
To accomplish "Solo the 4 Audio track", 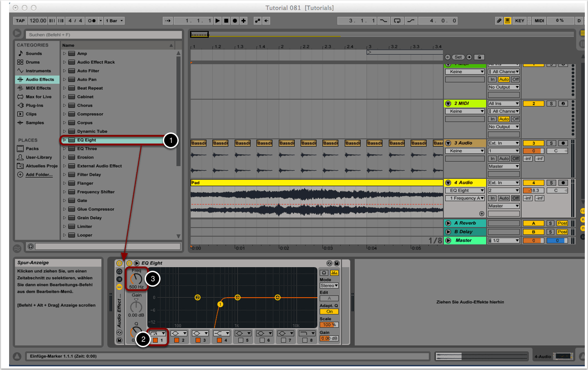I will (x=550, y=182).
